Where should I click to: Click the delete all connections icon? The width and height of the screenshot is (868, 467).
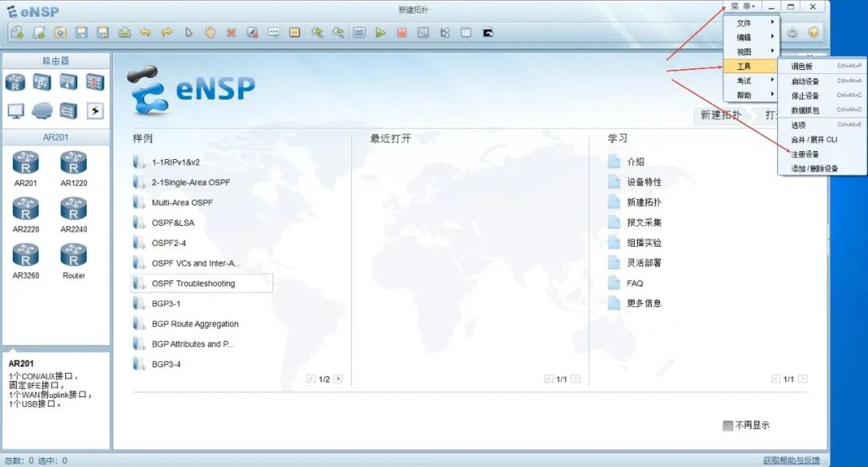(x=252, y=33)
